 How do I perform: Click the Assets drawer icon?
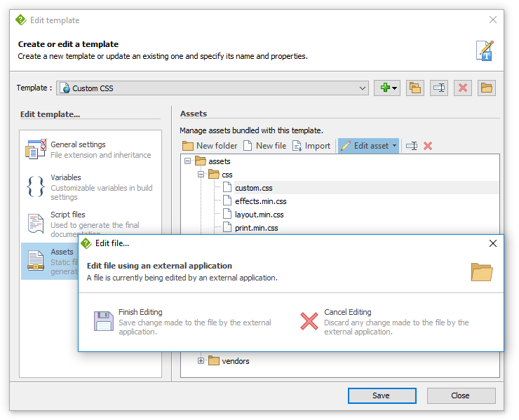(36, 261)
